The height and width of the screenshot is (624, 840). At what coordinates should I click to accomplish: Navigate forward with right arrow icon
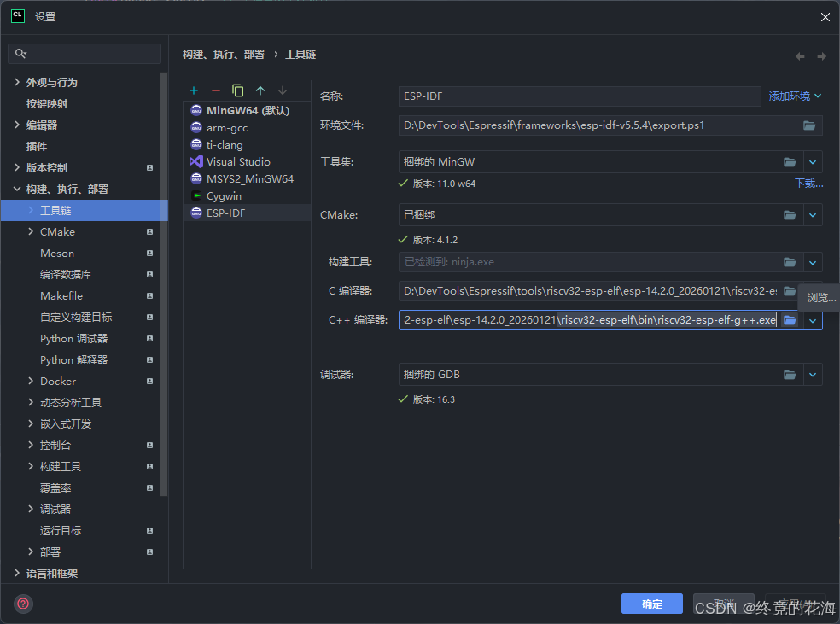click(x=821, y=56)
